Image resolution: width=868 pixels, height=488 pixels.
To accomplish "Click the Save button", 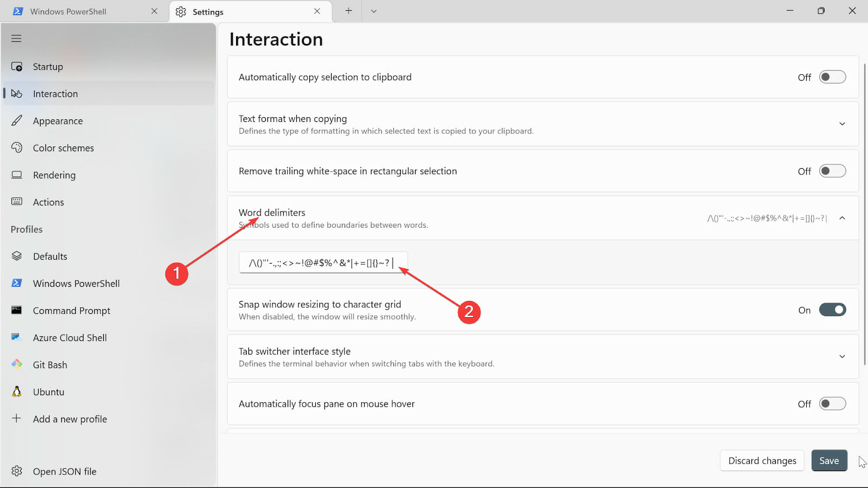I will coord(829,460).
